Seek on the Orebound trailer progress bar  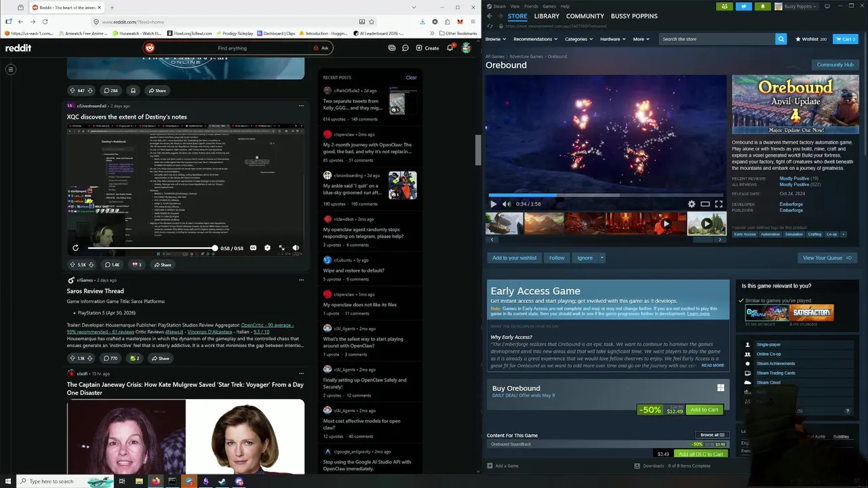[x=606, y=195]
